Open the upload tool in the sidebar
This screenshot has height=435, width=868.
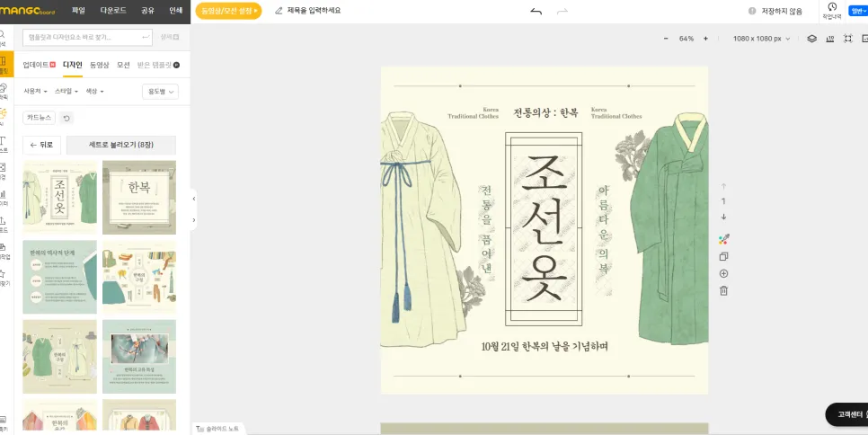coord(4,224)
